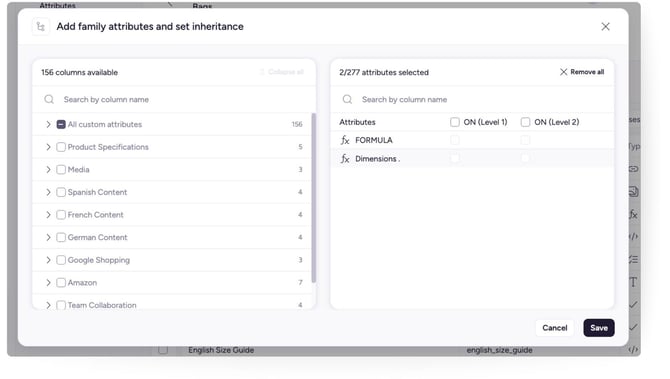Enable ON (Level 2) for all attributes
The width and height of the screenshot is (670, 379).
coord(525,122)
